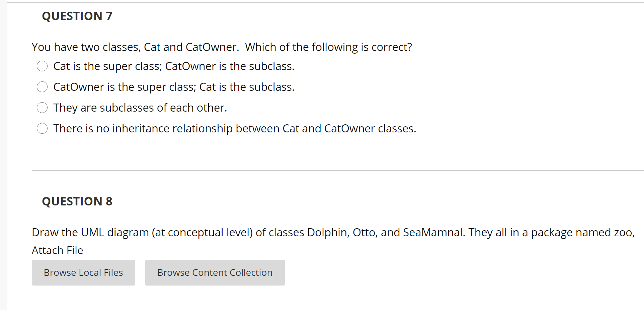Click "(at conceptual level)" in Question 8
The height and width of the screenshot is (310, 644).
pos(202,232)
